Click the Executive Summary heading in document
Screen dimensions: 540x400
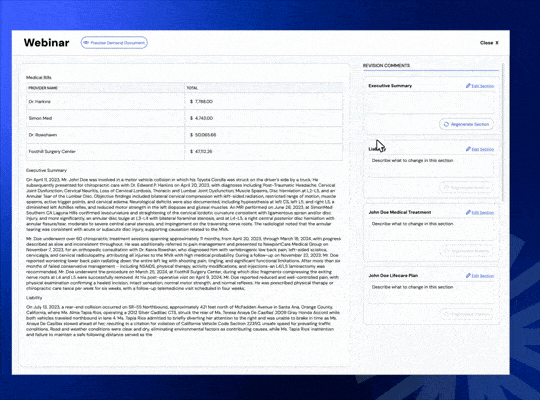[x=46, y=170]
